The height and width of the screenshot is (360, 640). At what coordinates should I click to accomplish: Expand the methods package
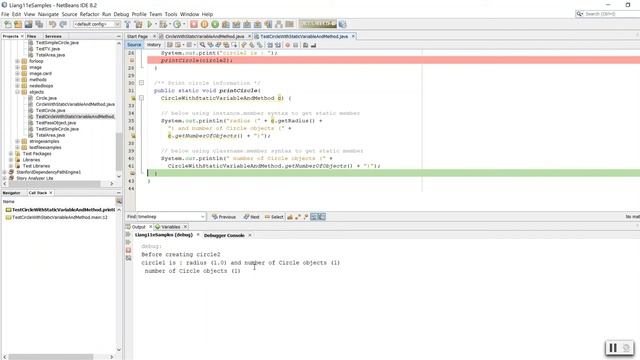pos(18,80)
